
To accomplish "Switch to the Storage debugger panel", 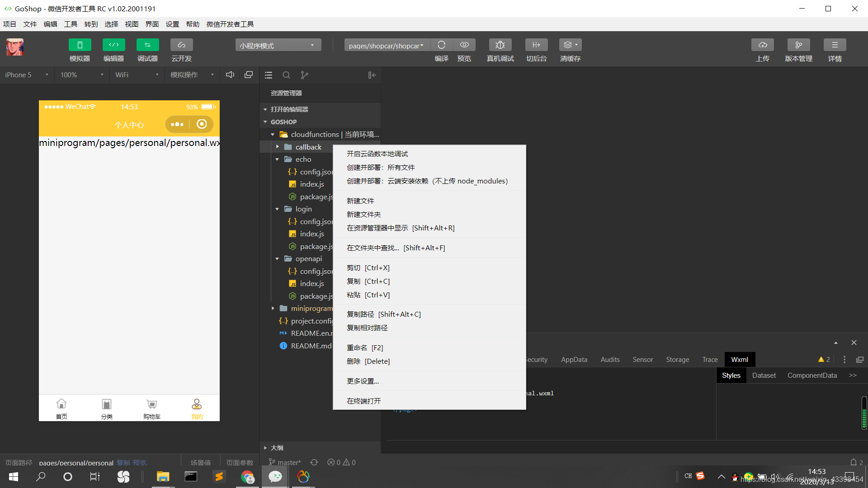I will (x=677, y=359).
